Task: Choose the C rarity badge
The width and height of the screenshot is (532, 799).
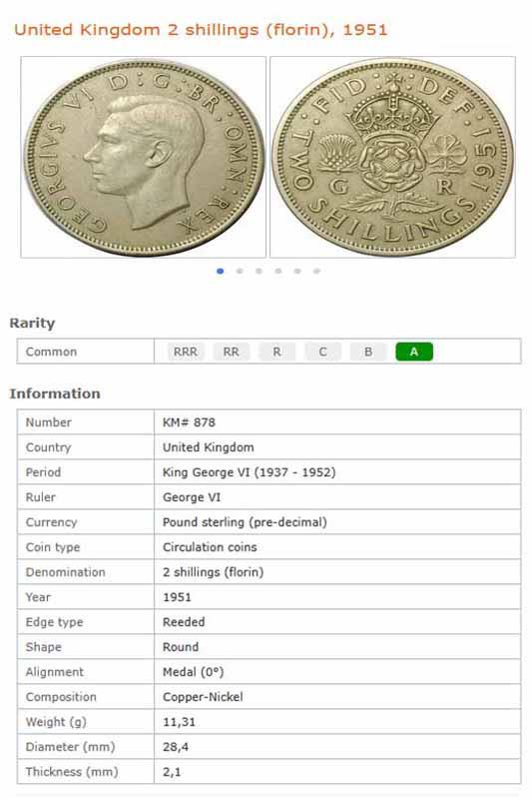Action: pos(322,352)
